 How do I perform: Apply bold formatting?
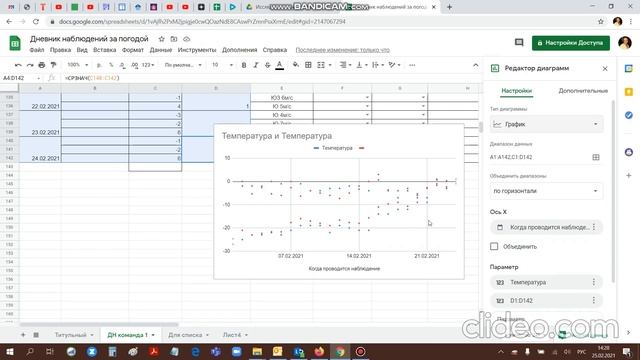[x=244, y=65]
